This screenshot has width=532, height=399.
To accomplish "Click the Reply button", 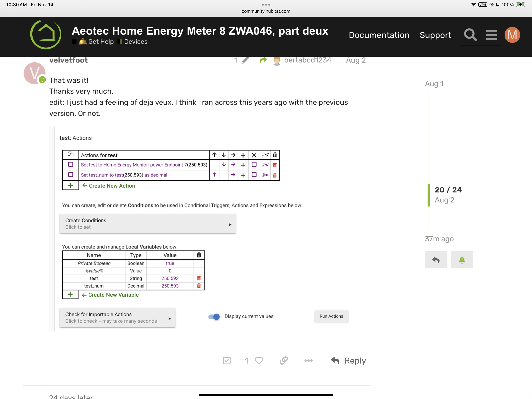I will [x=349, y=360].
